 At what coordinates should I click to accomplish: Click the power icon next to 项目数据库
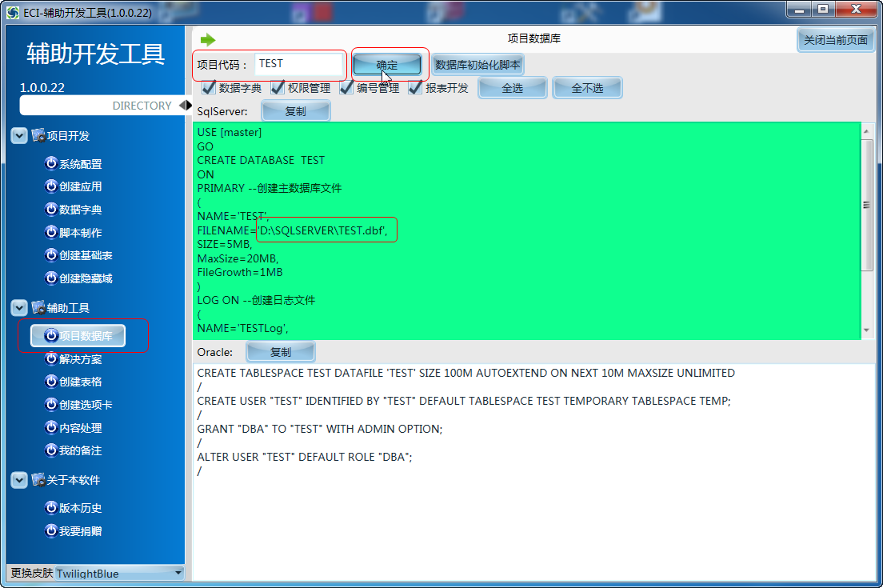(x=51, y=336)
